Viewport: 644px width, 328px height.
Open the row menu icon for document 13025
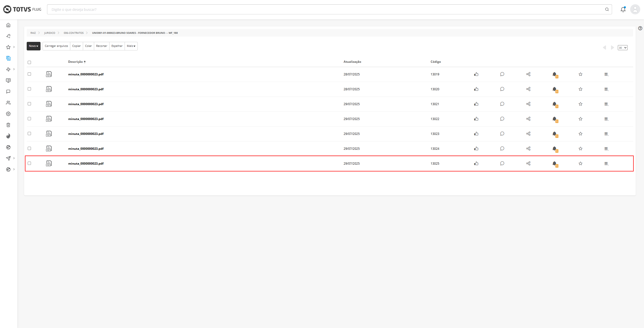(x=606, y=163)
